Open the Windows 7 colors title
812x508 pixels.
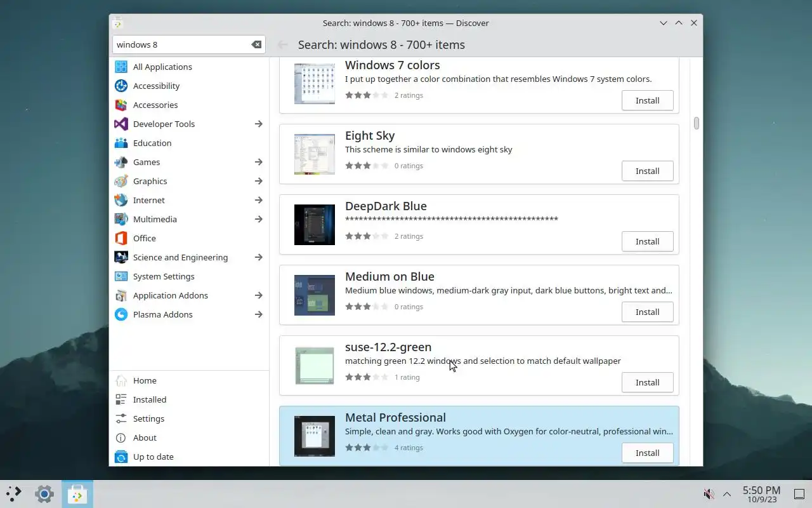pyautogui.click(x=392, y=65)
